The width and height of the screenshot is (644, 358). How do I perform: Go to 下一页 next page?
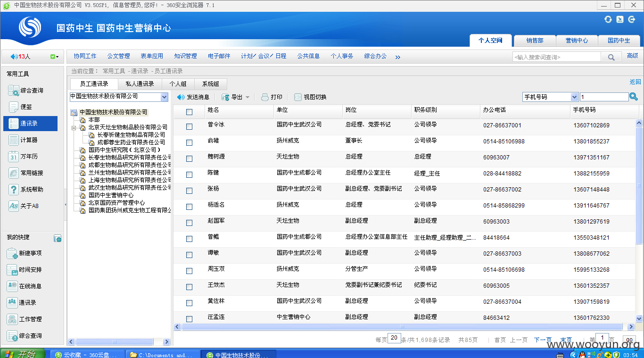pos(543,340)
